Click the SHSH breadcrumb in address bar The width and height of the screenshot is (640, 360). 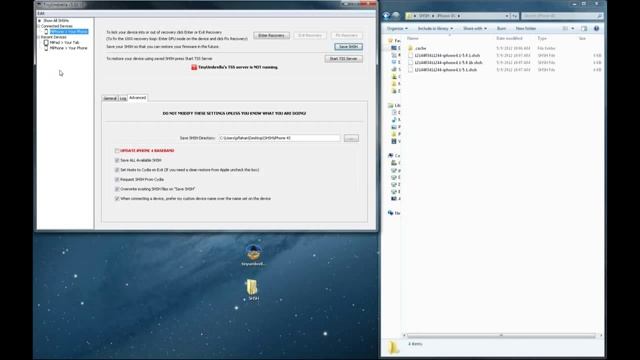[424, 16]
